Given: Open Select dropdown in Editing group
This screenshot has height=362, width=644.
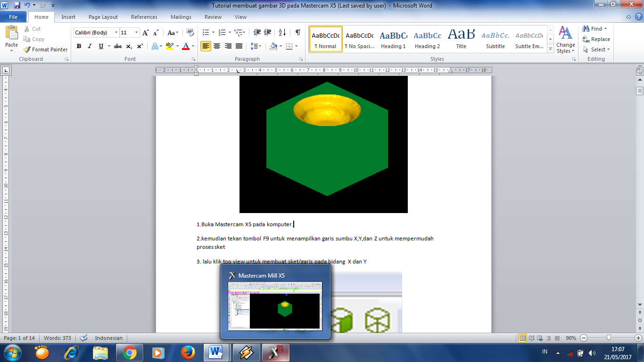Looking at the screenshot, I should pyautogui.click(x=596, y=49).
